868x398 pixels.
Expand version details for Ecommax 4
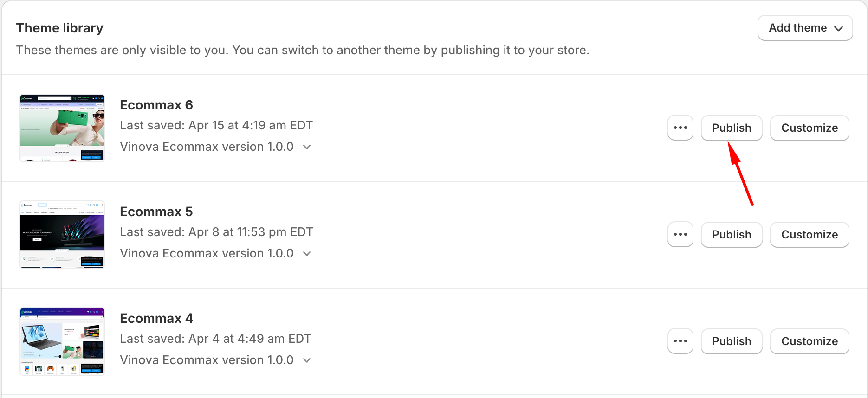[x=307, y=360]
